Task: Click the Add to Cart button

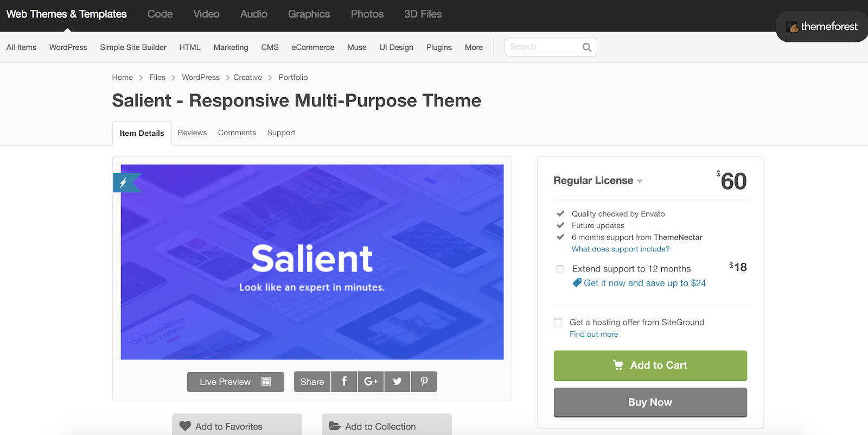Action: 650,365
